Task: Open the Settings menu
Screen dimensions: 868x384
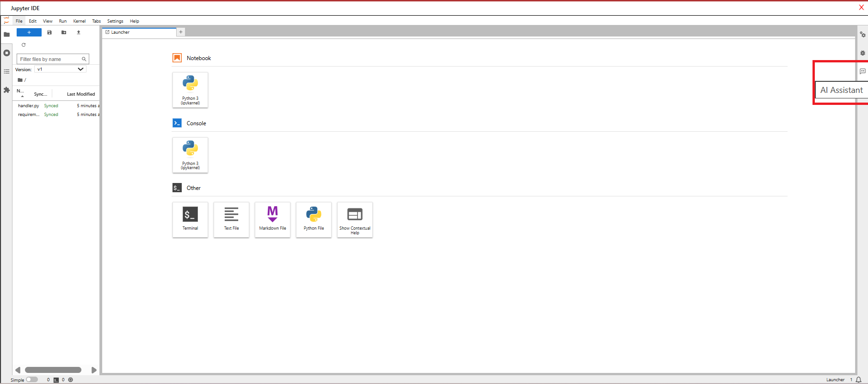Action: coord(115,21)
